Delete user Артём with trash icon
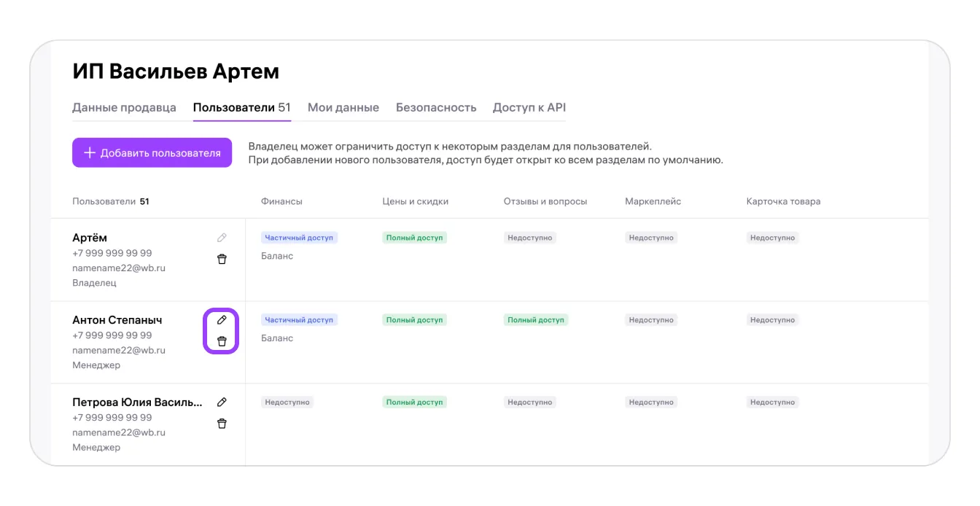The width and height of the screenshot is (980, 506). 222,259
